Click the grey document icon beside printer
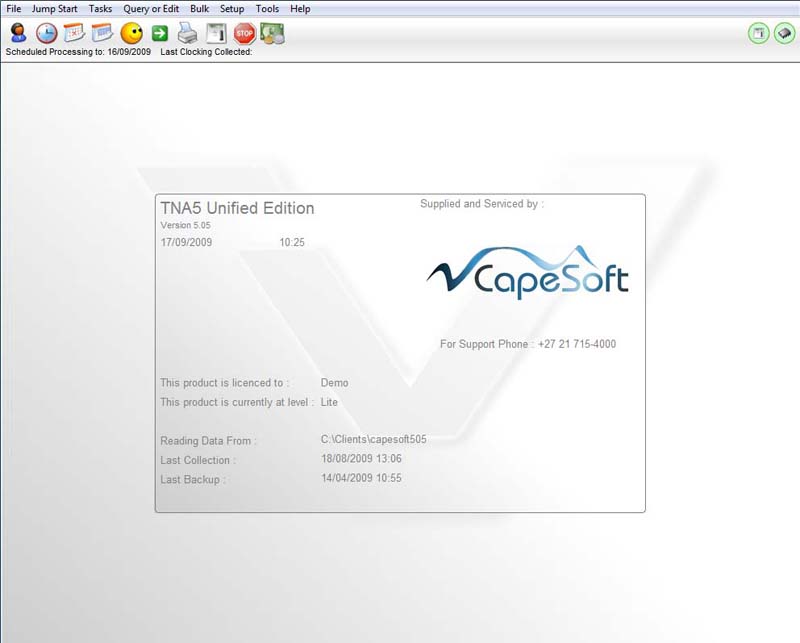This screenshot has width=800, height=643. point(216,33)
